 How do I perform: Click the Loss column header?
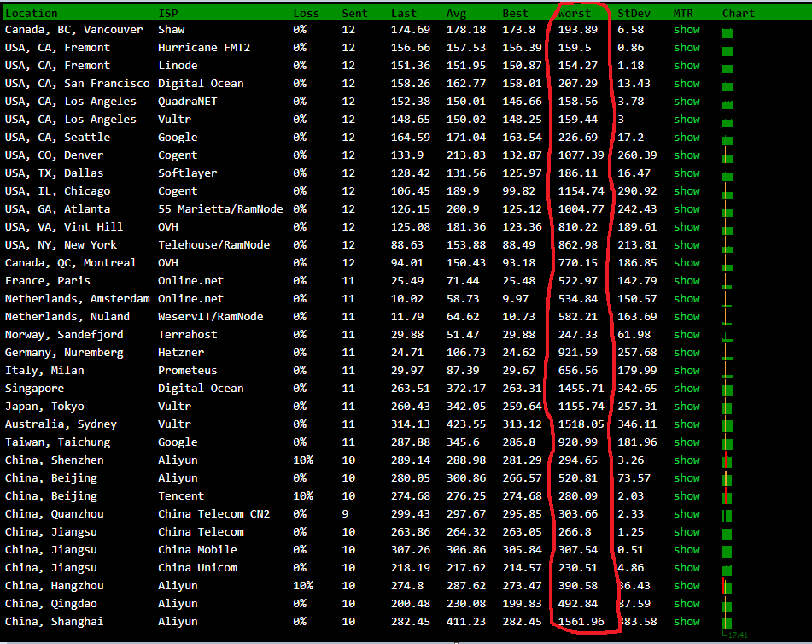(x=306, y=14)
